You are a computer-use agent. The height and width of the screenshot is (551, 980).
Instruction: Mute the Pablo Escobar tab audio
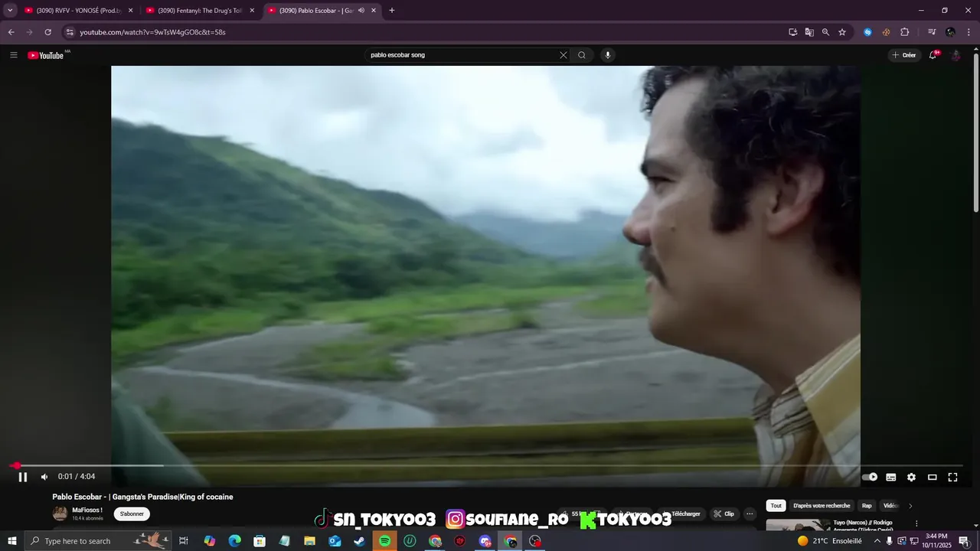click(x=361, y=11)
